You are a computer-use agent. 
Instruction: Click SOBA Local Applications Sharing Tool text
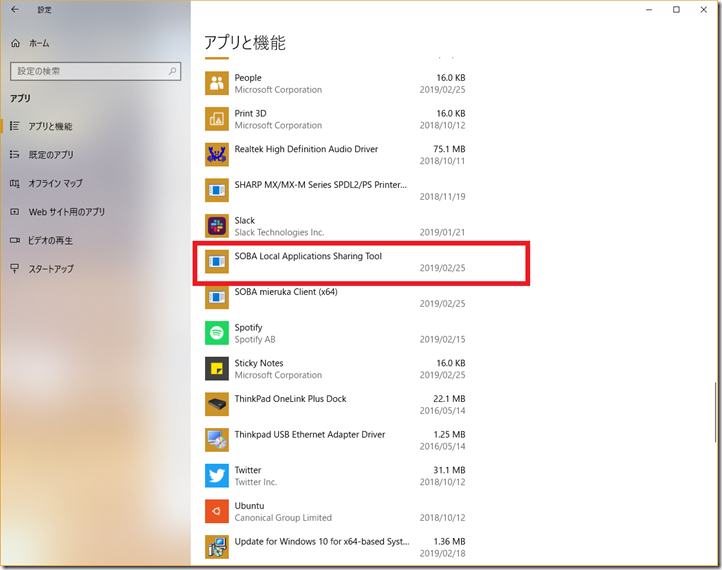[308, 256]
